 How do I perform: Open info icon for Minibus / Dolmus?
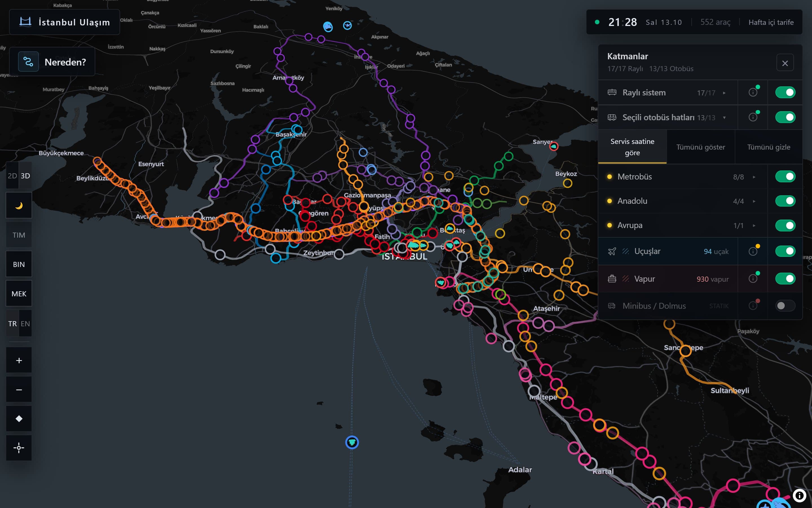753,306
